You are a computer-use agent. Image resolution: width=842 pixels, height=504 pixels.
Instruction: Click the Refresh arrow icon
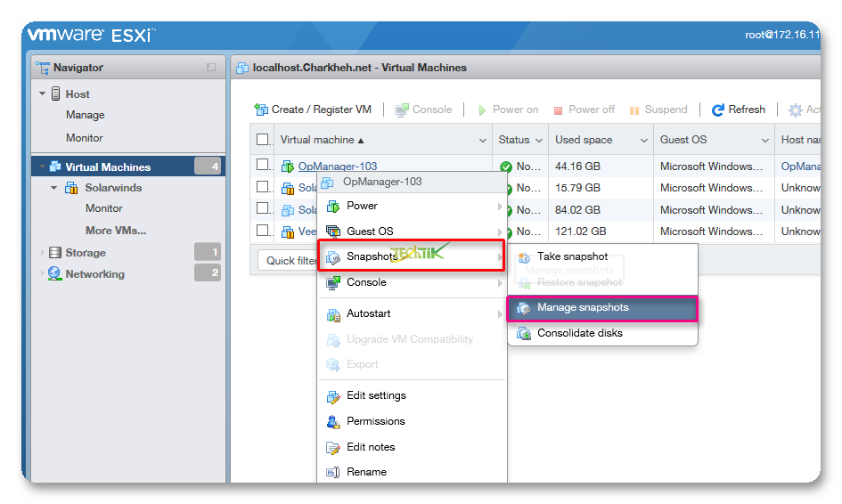coord(718,110)
